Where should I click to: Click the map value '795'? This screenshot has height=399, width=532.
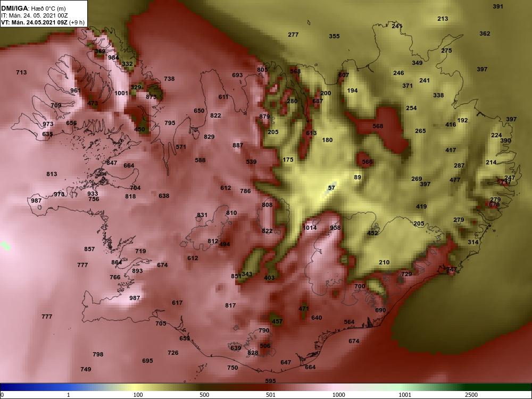pyautogui.click(x=170, y=123)
